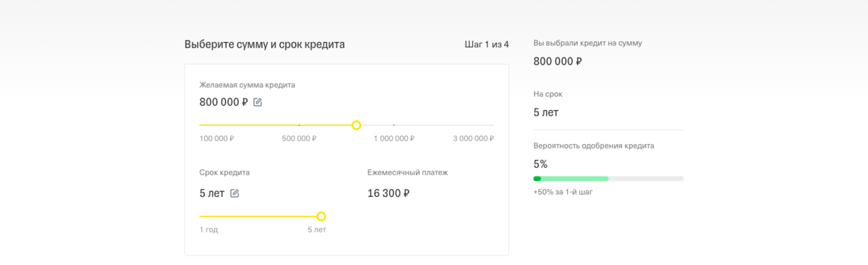Click the approval probability progress bar
Viewport: 868px width, 265px height.
point(608,178)
